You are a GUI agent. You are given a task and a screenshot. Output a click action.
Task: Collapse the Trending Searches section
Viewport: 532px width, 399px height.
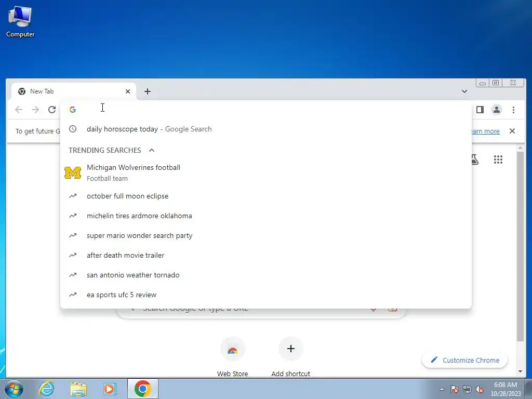tap(152, 150)
